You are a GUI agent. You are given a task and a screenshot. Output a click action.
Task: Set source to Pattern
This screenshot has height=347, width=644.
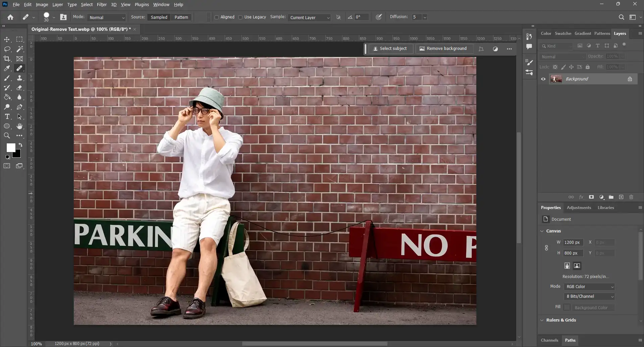click(x=181, y=17)
